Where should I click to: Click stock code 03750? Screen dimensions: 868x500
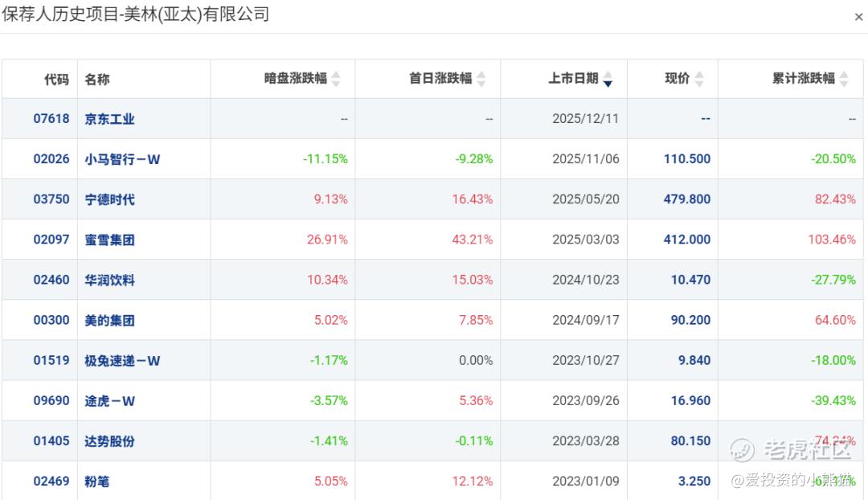[x=51, y=199]
